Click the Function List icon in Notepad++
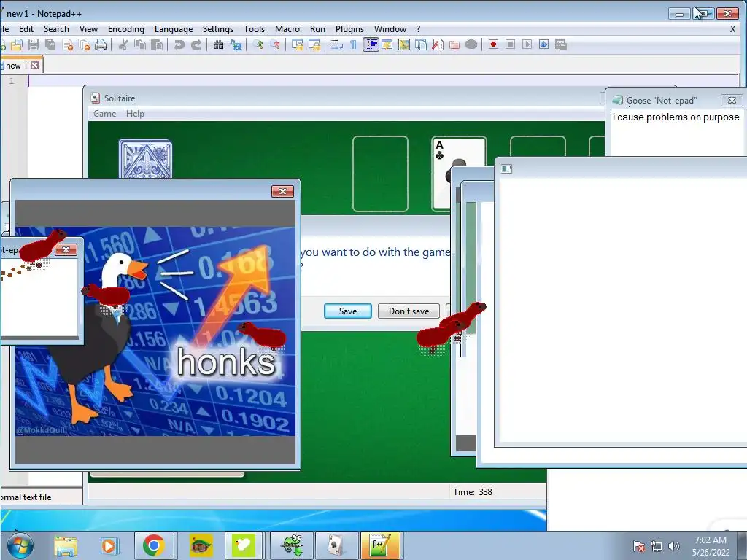 [x=438, y=44]
